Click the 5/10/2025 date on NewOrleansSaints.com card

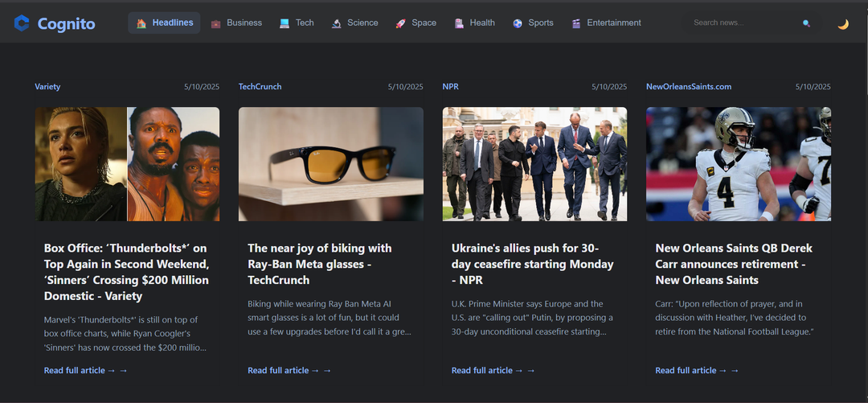click(x=813, y=87)
